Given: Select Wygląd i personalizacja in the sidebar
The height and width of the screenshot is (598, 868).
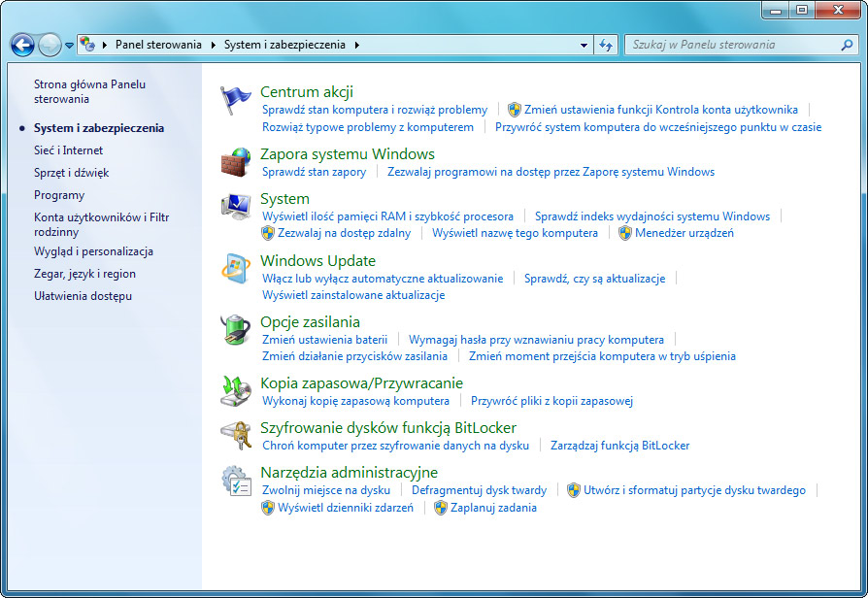Looking at the screenshot, I should tap(93, 251).
